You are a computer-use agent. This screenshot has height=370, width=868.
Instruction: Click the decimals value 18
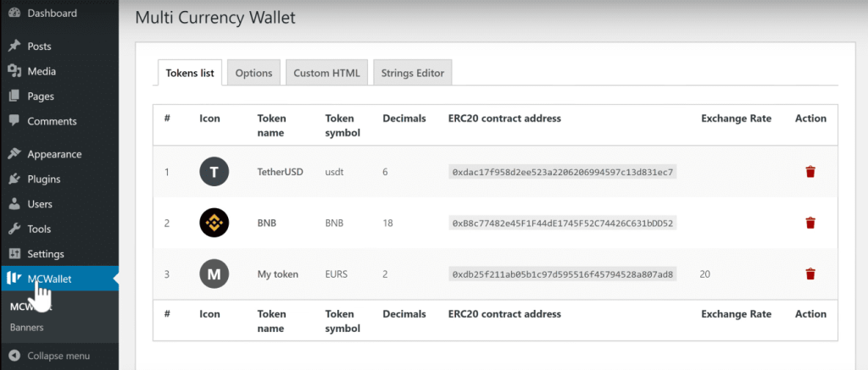(387, 223)
